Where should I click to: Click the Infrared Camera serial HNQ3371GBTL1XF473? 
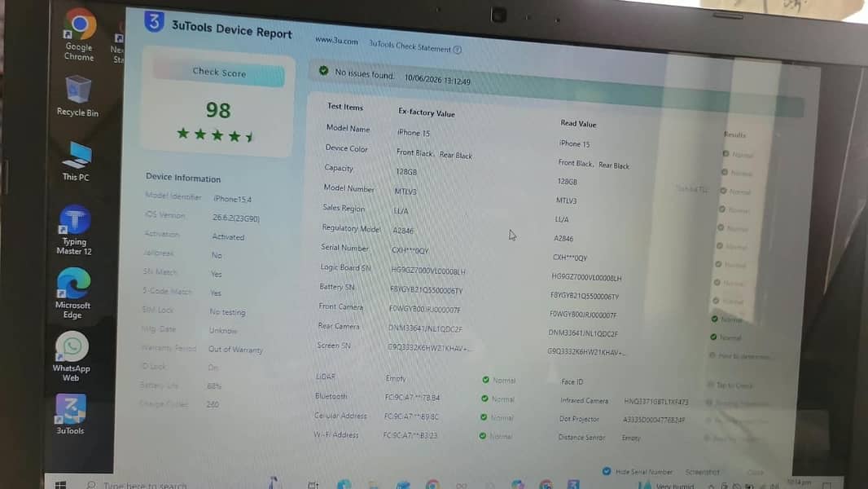656,402
